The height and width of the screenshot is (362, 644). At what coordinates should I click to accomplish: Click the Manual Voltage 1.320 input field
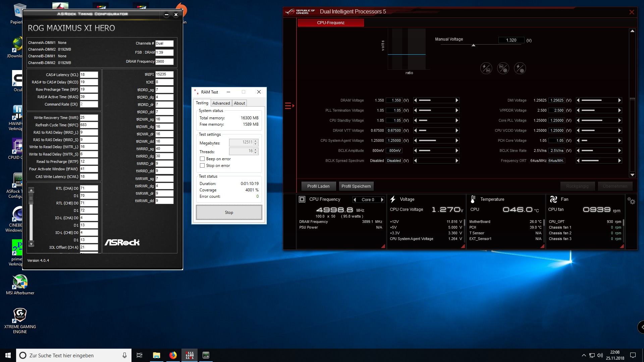click(x=511, y=40)
